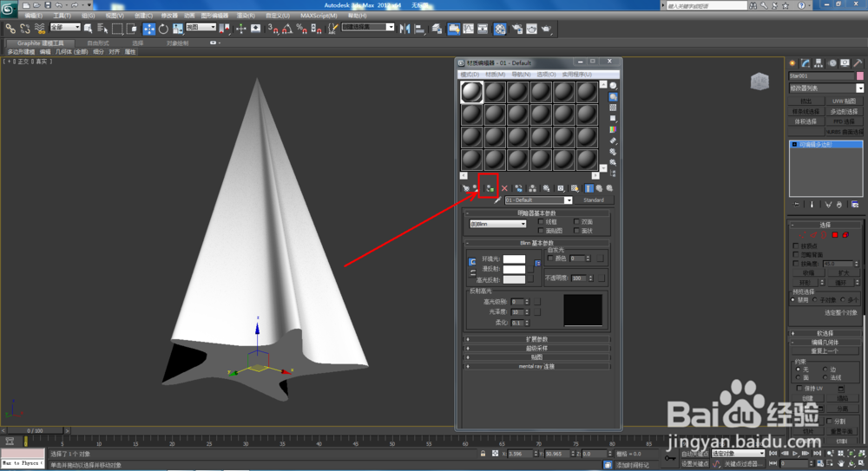The width and height of the screenshot is (868, 471).
Task: Click Select and Link chain icon
Action: 10,29
